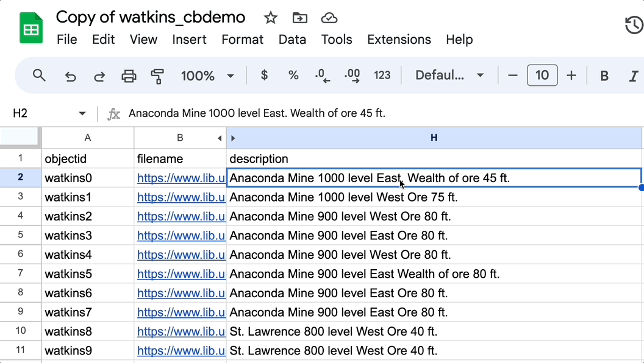Open more number formats via 123

382,76
